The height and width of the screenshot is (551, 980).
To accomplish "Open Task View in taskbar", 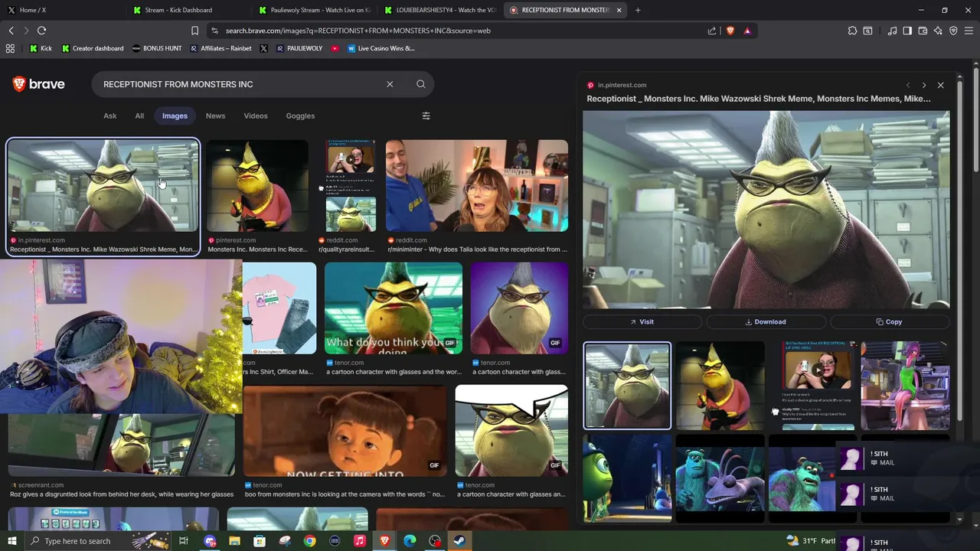I will pyautogui.click(x=184, y=541).
